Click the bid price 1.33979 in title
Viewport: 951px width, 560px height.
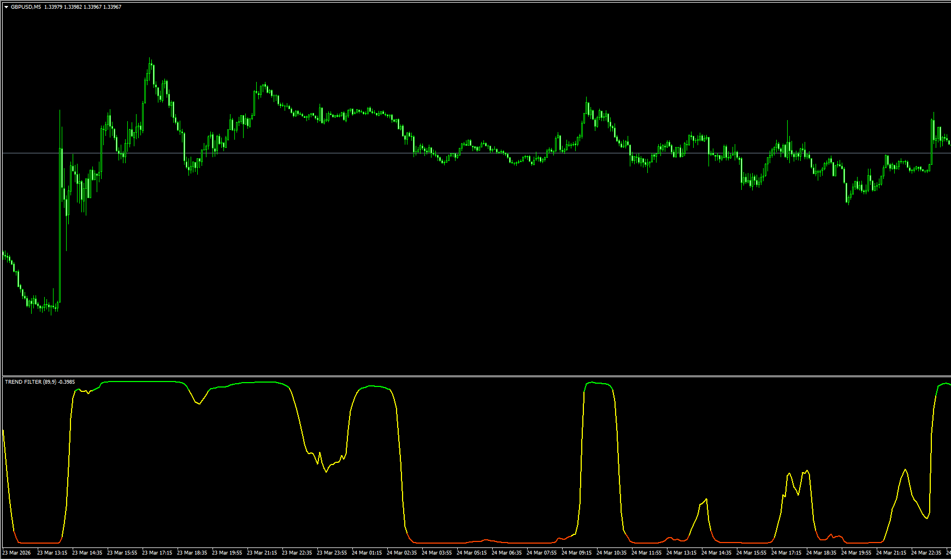click(x=53, y=6)
